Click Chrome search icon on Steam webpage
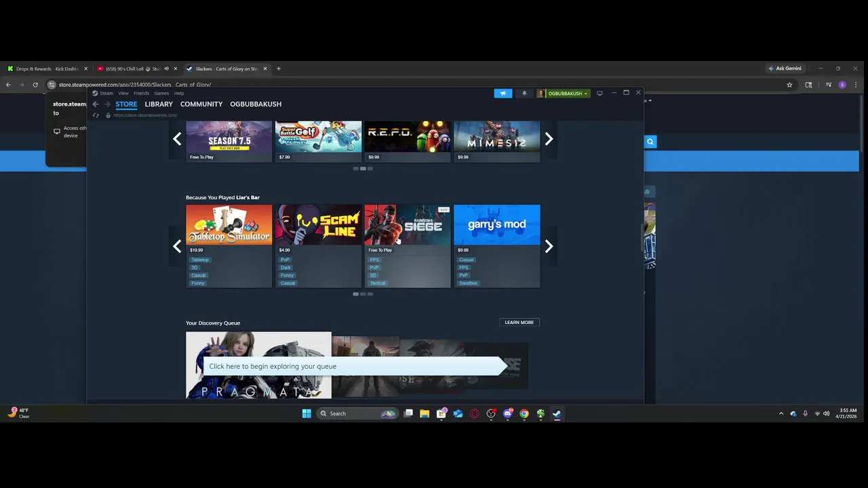 click(650, 142)
